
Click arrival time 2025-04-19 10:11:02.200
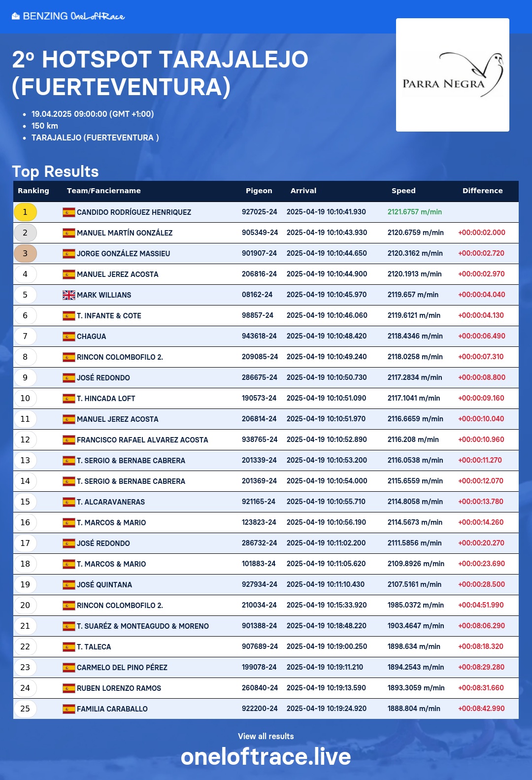pos(326,543)
